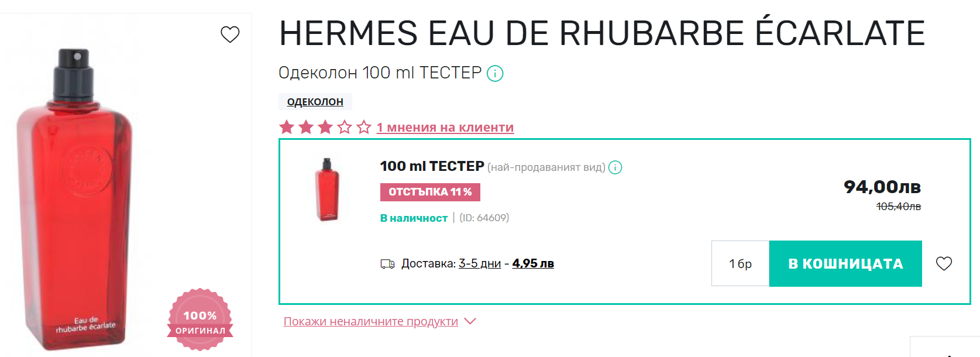
Task: Click the 4,95 лв delivery price link
Action: [x=533, y=263]
